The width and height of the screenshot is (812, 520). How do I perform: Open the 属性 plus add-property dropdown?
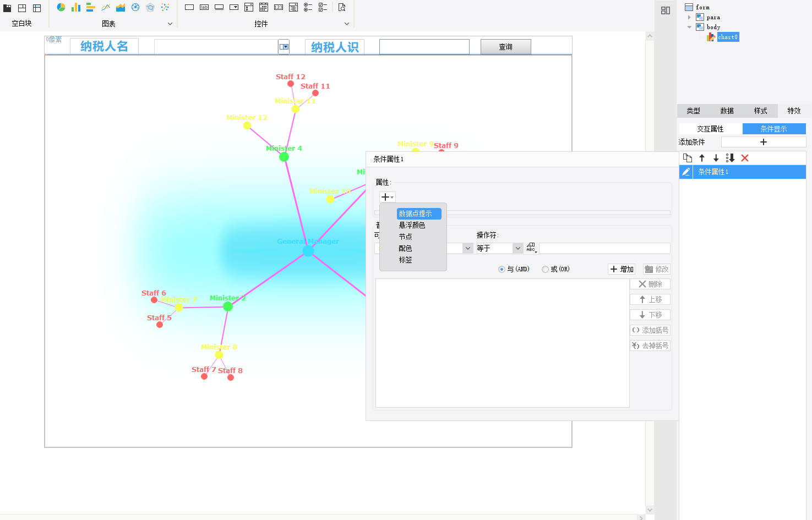(x=388, y=197)
